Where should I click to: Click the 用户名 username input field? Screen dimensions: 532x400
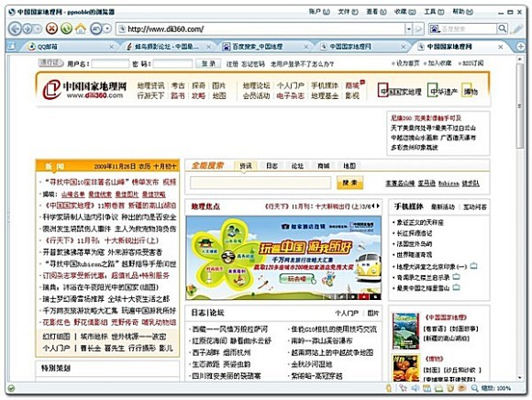(110, 63)
